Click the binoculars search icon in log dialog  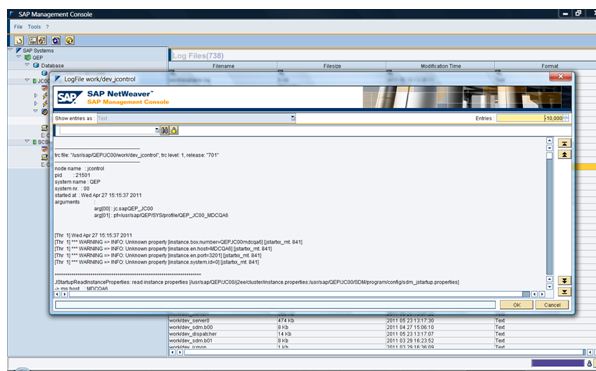click(x=165, y=130)
